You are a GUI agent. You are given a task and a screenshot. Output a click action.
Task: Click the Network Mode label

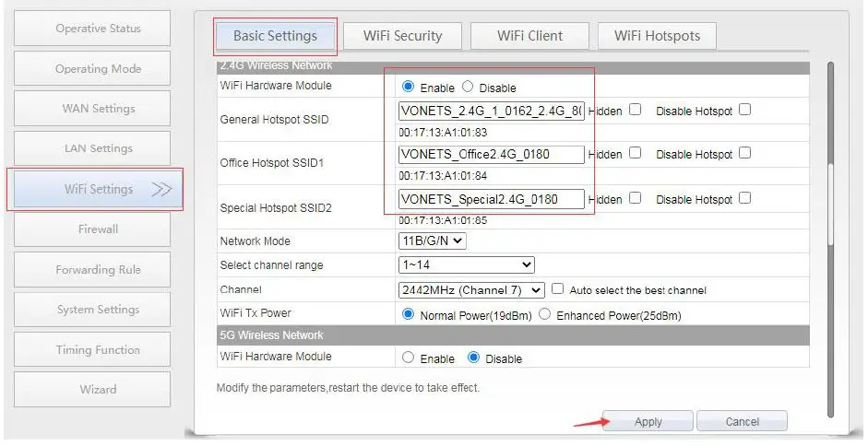(255, 241)
